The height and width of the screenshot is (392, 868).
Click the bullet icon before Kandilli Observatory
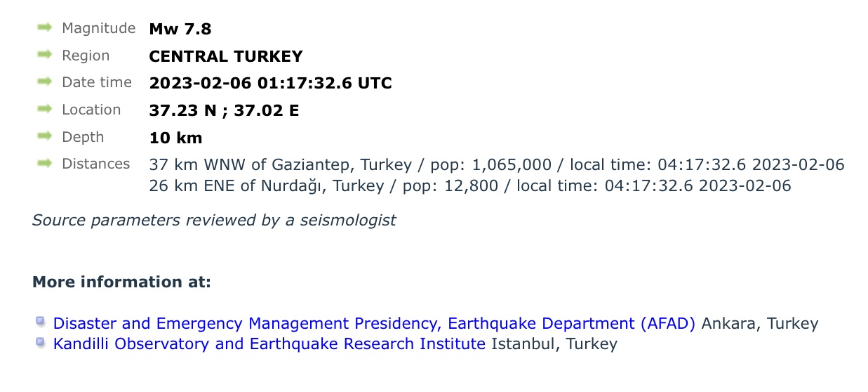click(x=41, y=343)
